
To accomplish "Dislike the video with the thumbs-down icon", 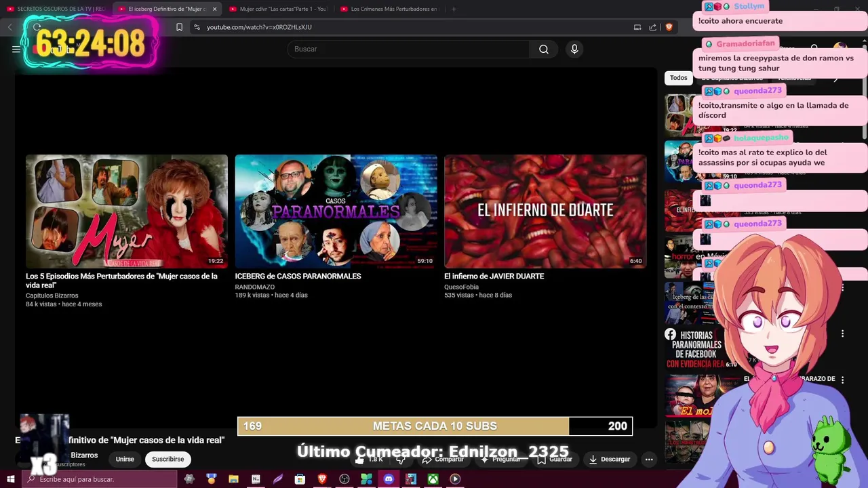I will pos(401,459).
